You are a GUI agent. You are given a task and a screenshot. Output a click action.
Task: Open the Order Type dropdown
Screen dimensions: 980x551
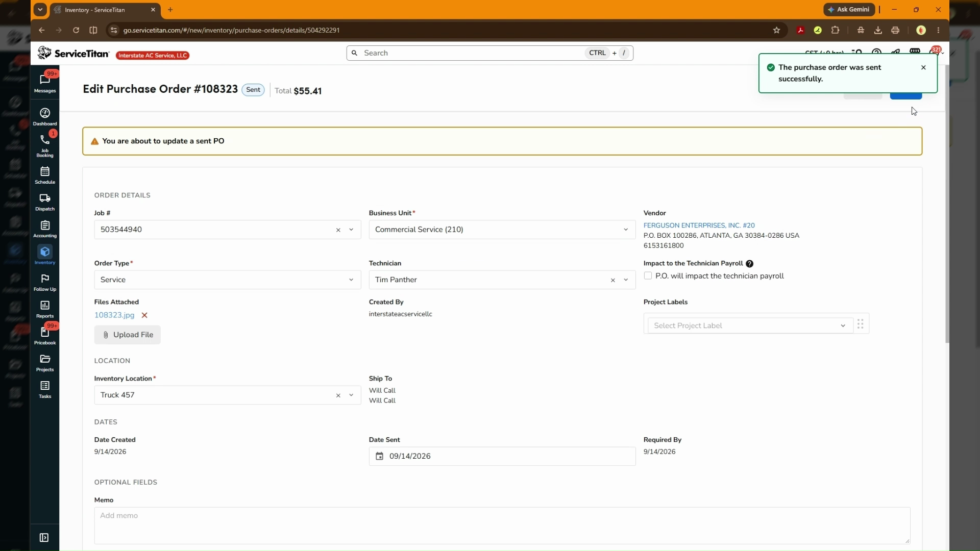pos(227,280)
